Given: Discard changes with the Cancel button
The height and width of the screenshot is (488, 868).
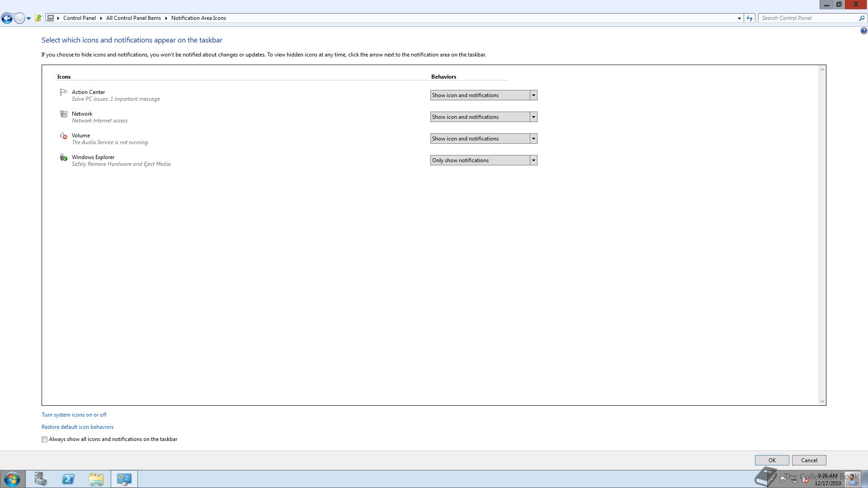Looking at the screenshot, I should (809, 460).
